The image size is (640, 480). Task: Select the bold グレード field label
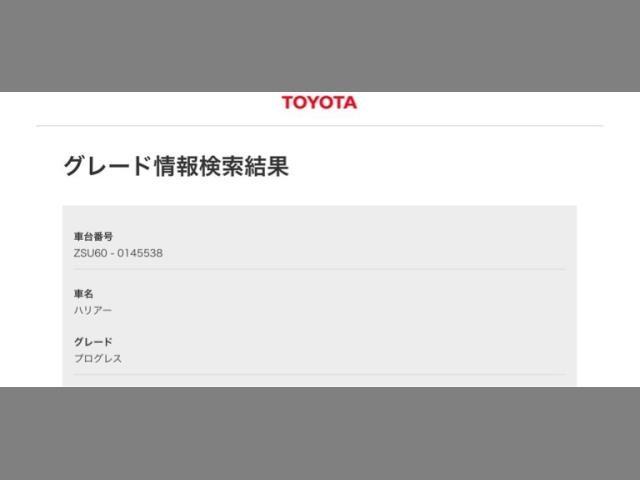(x=93, y=342)
